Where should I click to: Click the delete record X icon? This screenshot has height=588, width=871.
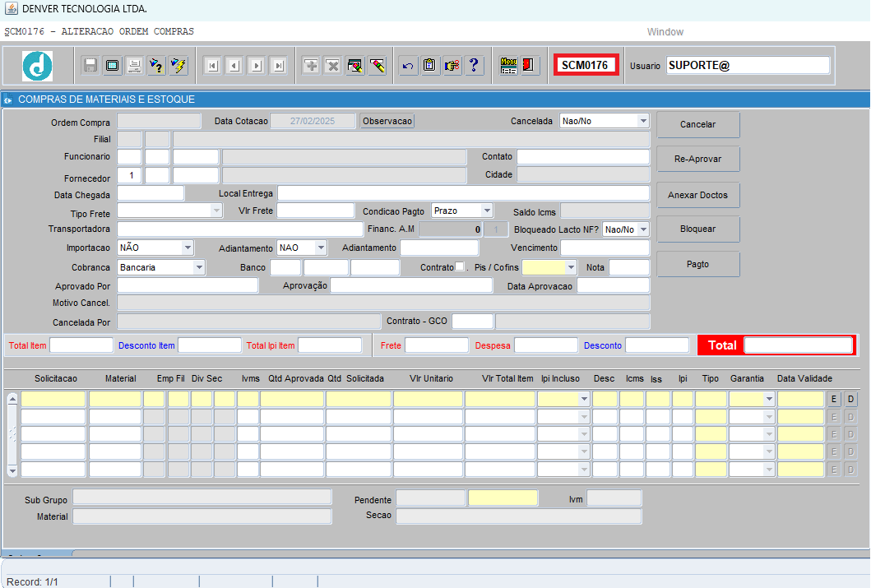(x=333, y=66)
